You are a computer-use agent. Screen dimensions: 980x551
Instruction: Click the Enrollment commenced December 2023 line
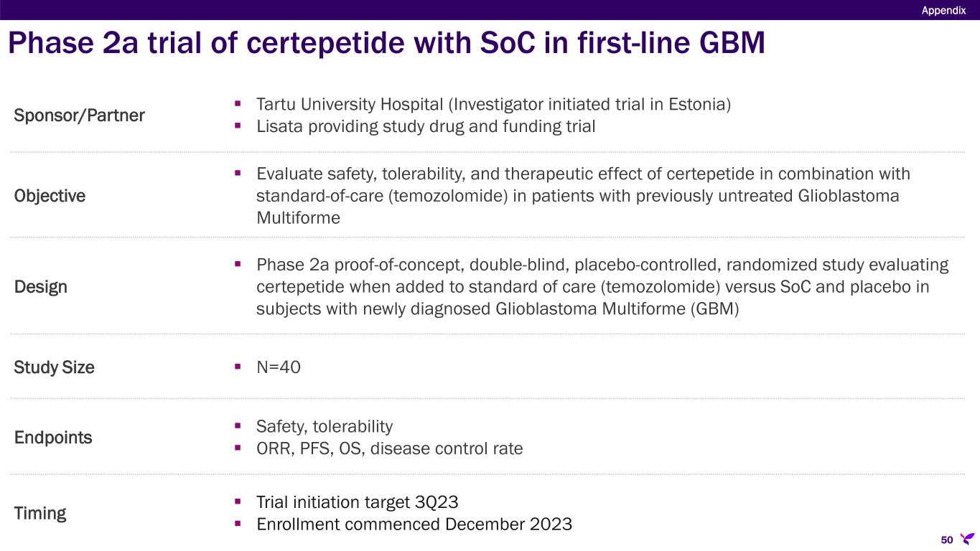coord(414,524)
